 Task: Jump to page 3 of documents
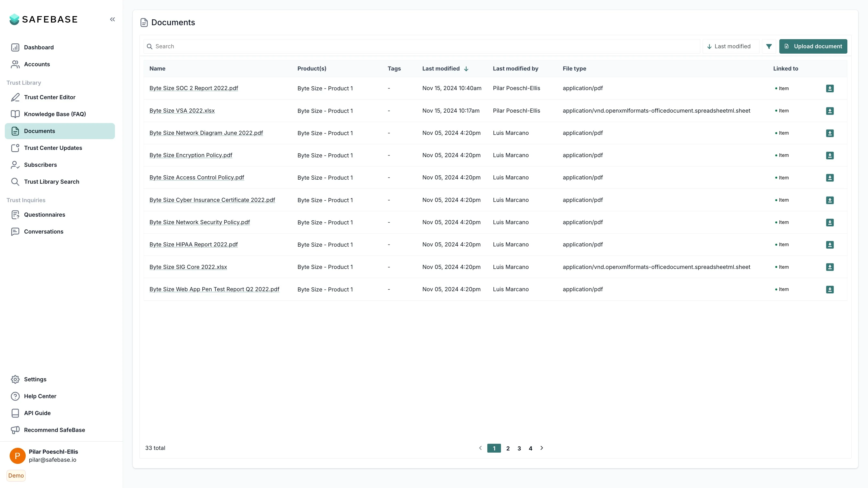tap(519, 448)
